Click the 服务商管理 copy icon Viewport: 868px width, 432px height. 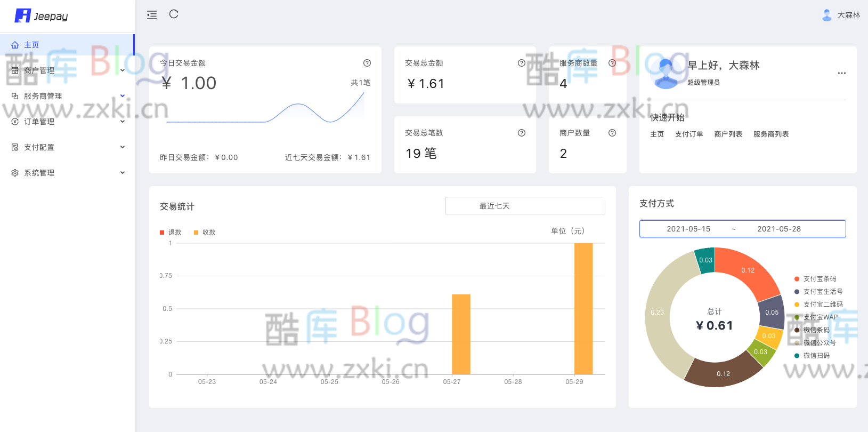coord(15,96)
